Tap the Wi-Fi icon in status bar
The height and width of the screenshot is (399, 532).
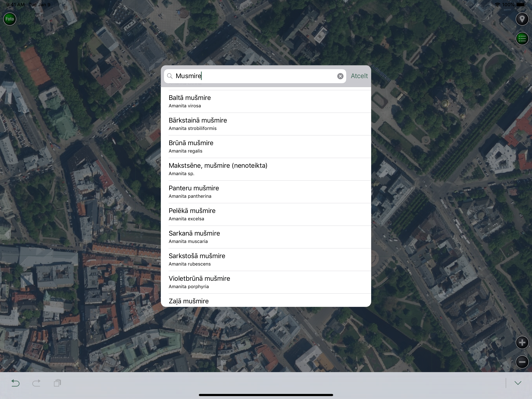coord(498,4)
